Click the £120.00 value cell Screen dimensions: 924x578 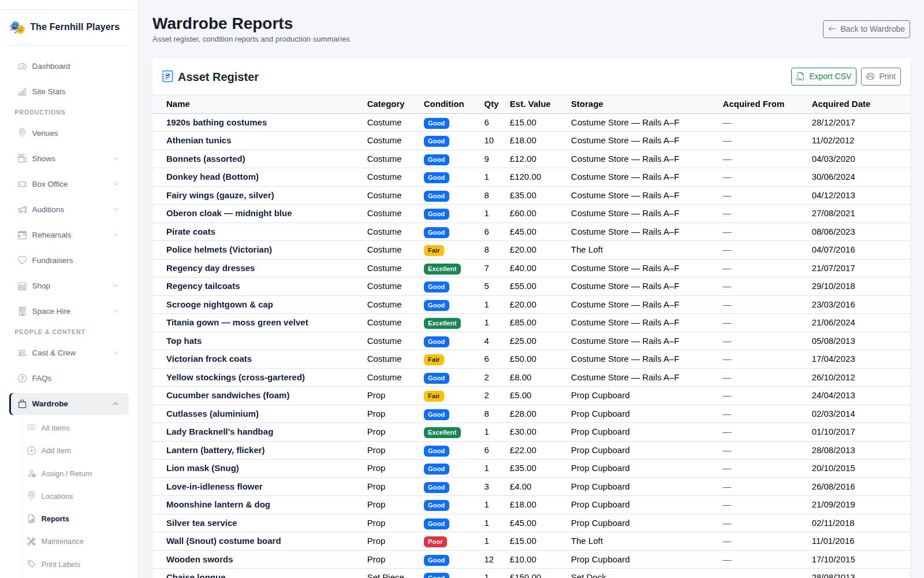526,177
